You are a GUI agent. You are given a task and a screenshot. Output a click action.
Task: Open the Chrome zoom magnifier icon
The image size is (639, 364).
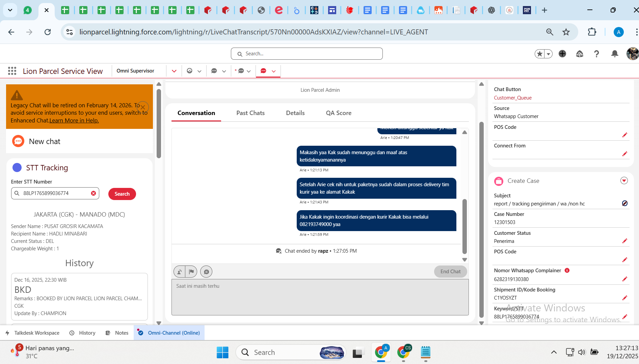(x=550, y=32)
